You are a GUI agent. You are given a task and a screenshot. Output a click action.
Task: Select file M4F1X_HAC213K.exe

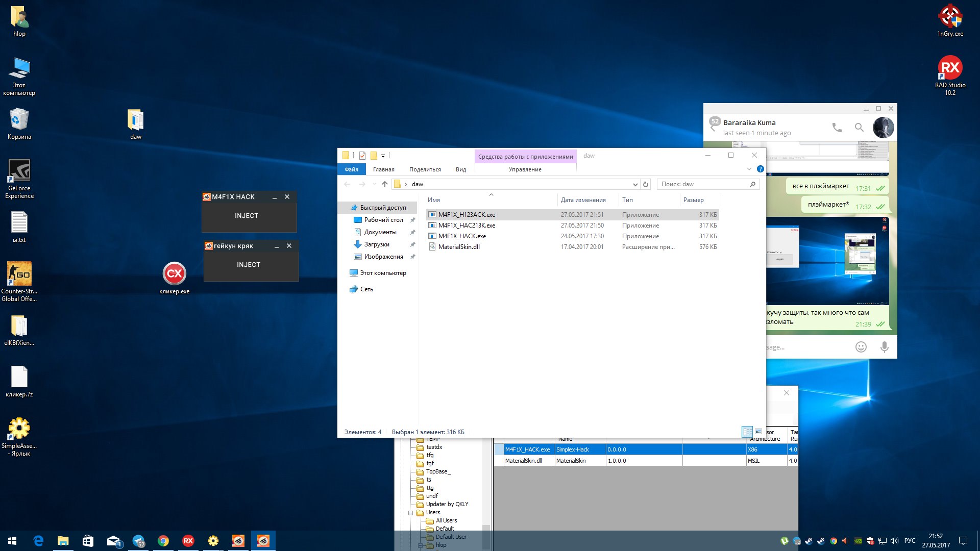pyautogui.click(x=573, y=226)
